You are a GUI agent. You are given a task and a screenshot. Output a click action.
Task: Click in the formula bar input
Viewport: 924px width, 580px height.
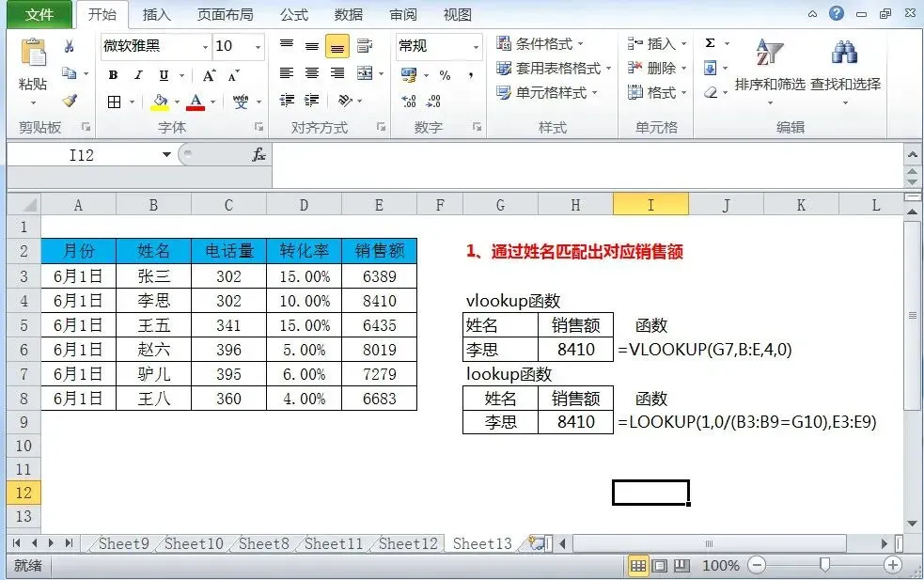point(587,165)
